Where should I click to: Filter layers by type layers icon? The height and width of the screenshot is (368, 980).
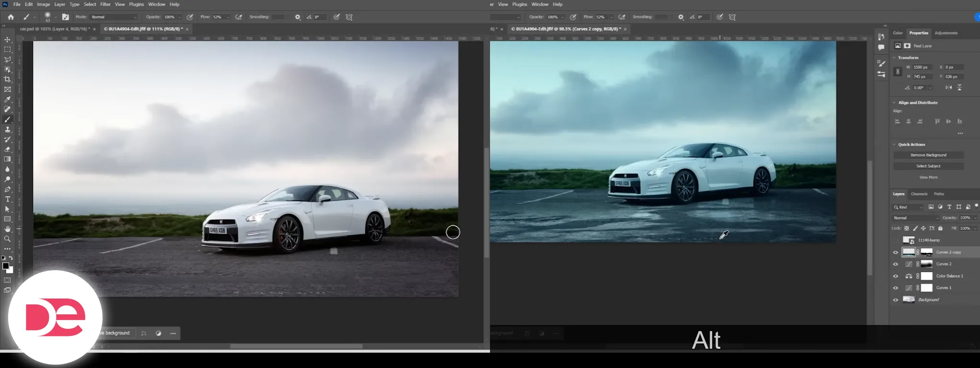click(x=949, y=207)
